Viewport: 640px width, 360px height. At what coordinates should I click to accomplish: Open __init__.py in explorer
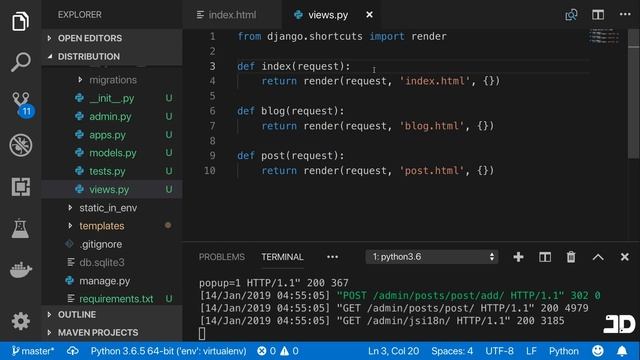coord(112,98)
